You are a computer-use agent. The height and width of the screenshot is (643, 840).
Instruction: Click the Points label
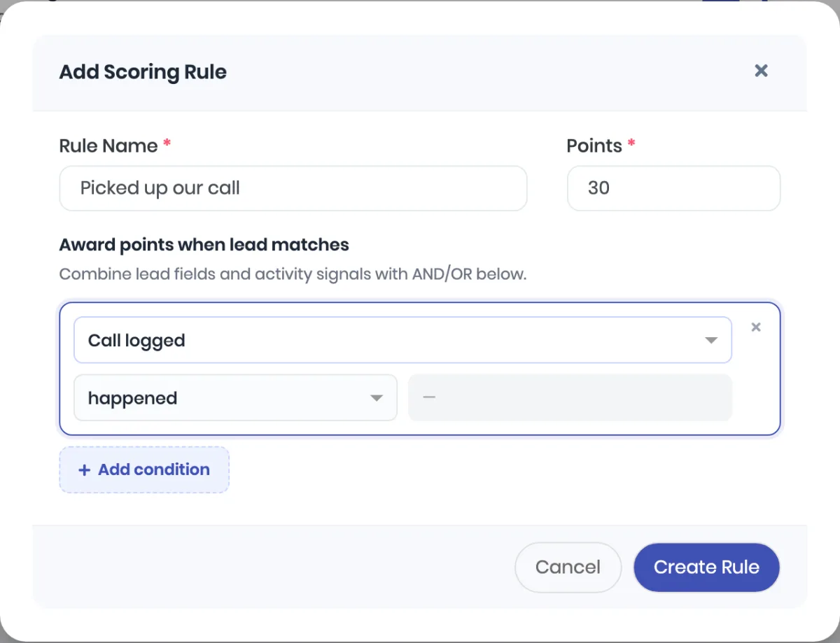tap(594, 146)
